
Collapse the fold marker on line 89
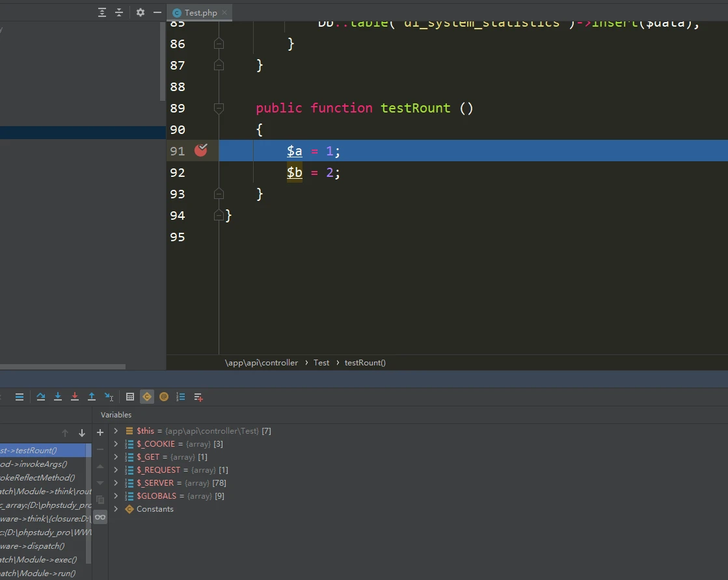pyautogui.click(x=219, y=108)
